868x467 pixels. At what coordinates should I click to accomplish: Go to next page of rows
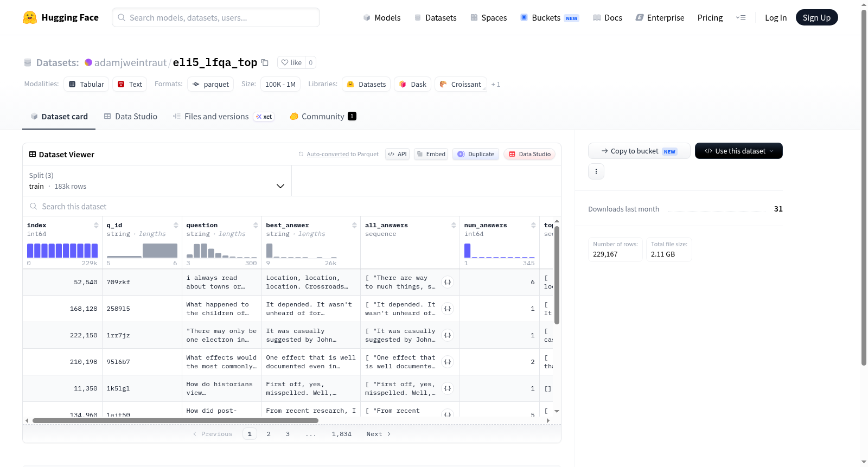coord(378,434)
